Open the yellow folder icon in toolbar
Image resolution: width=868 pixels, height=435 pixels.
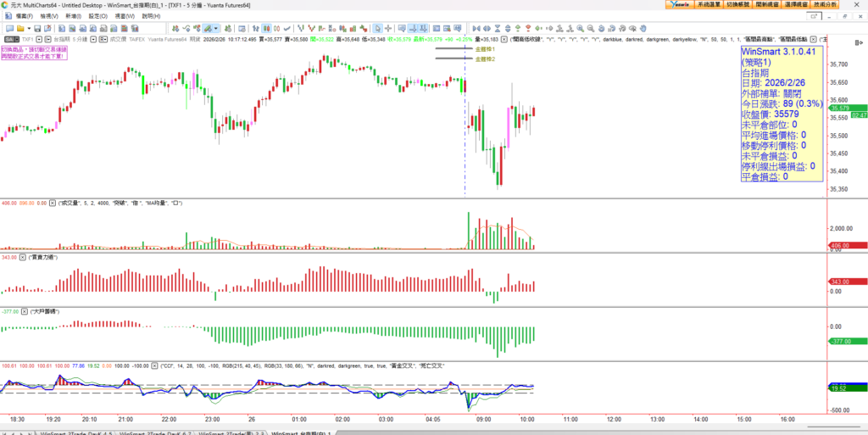point(18,28)
